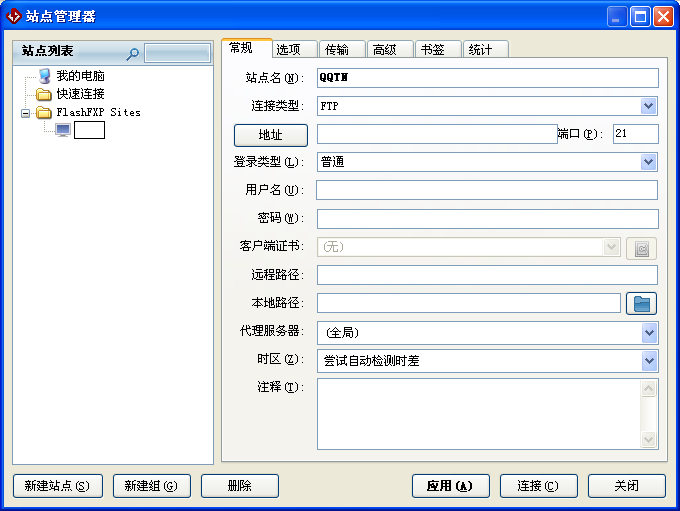Select the My Computer icon (我的电脑)
The image size is (680, 511).
pyautogui.click(x=44, y=76)
